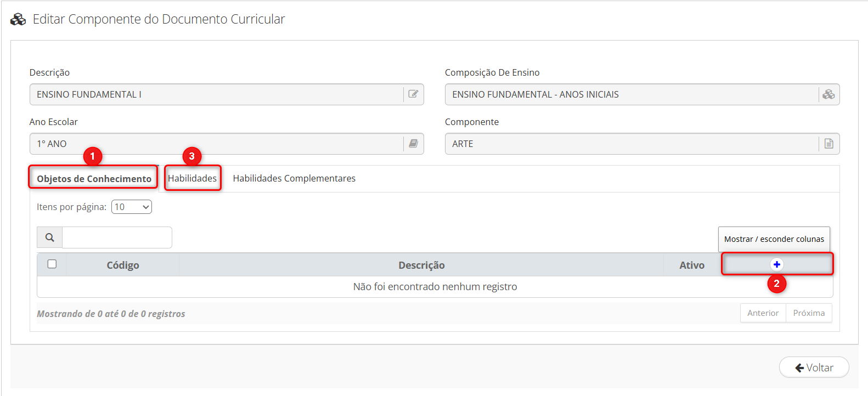Focus the table search text box
868x396 pixels.
[x=117, y=237]
